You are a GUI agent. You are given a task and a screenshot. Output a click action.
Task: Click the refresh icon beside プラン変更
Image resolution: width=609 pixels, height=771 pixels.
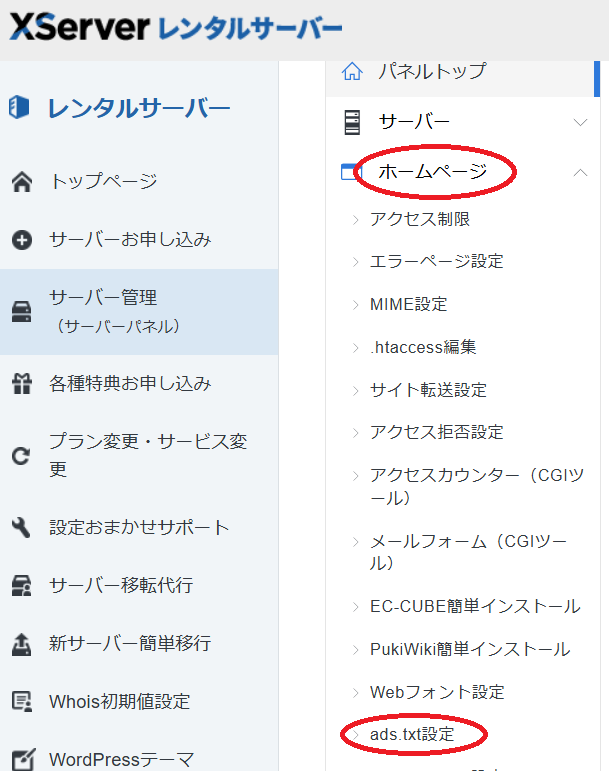[x=21, y=456]
